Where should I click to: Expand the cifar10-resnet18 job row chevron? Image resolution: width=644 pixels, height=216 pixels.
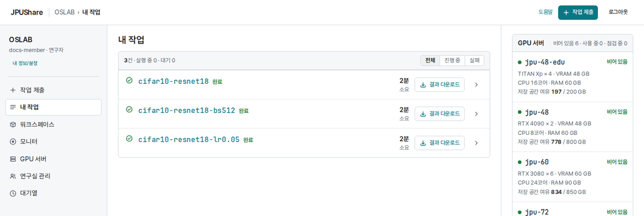pos(476,85)
